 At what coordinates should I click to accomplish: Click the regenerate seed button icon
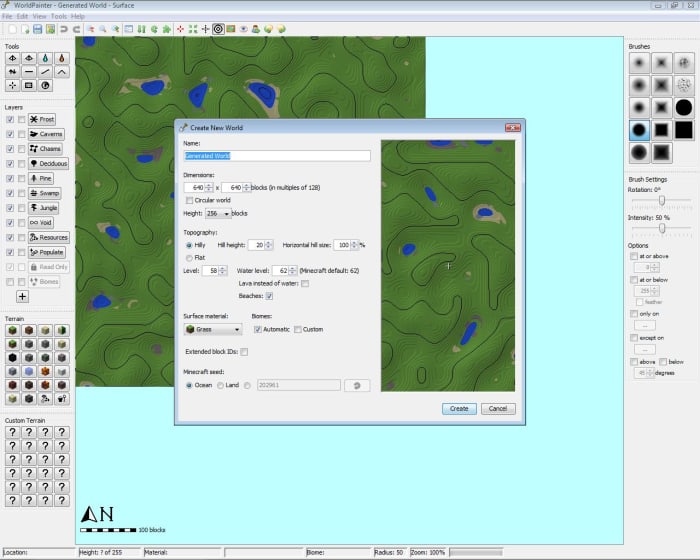(x=357, y=385)
